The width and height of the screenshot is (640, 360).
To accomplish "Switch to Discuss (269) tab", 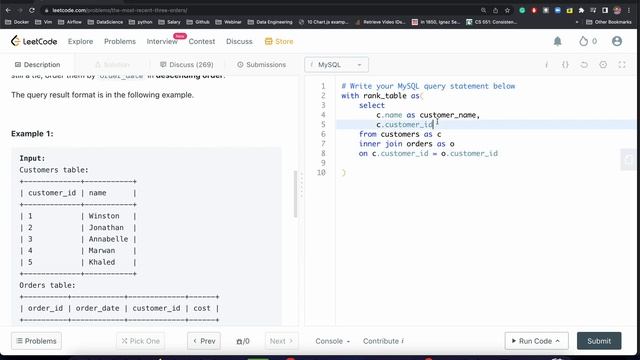I will pos(187,64).
